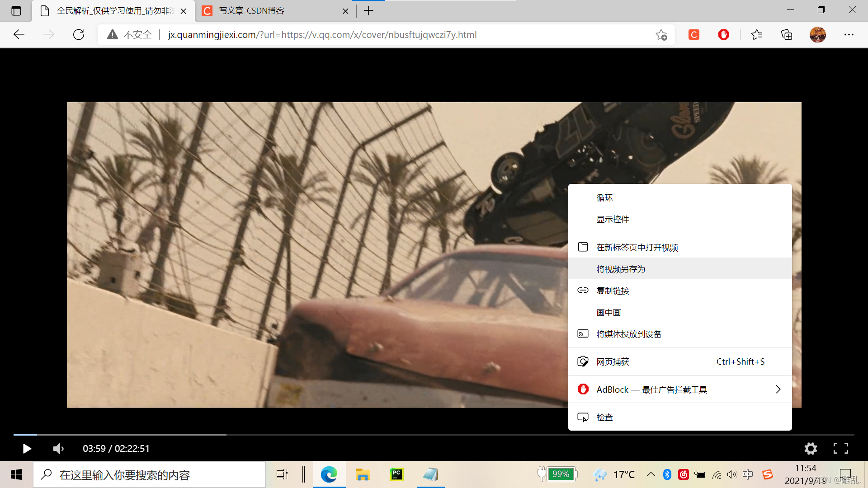Select 在新标签页中打开视频

pyautogui.click(x=680, y=248)
